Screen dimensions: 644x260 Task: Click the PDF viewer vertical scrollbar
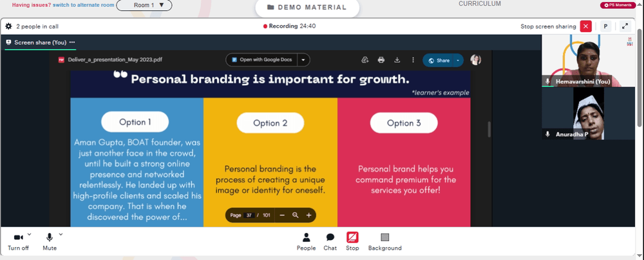489,130
